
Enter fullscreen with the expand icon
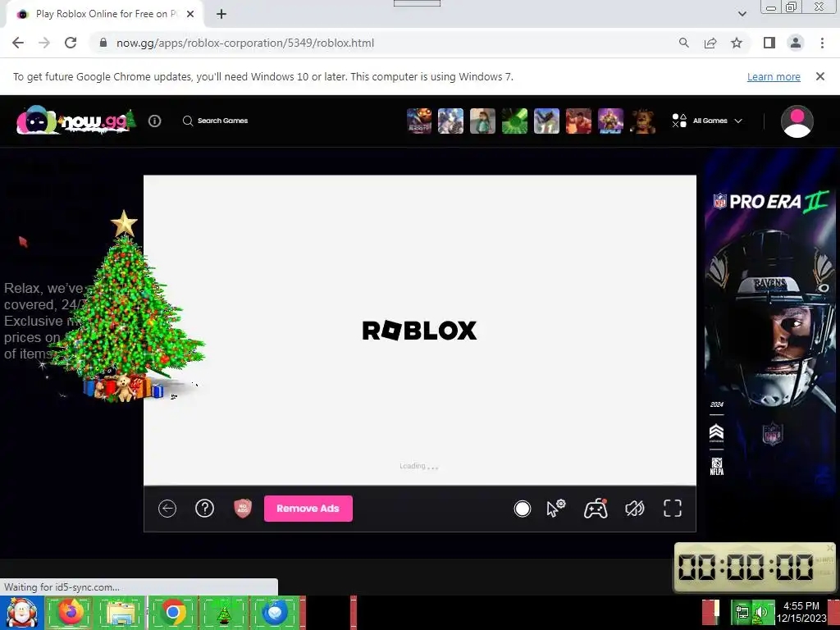point(673,509)
